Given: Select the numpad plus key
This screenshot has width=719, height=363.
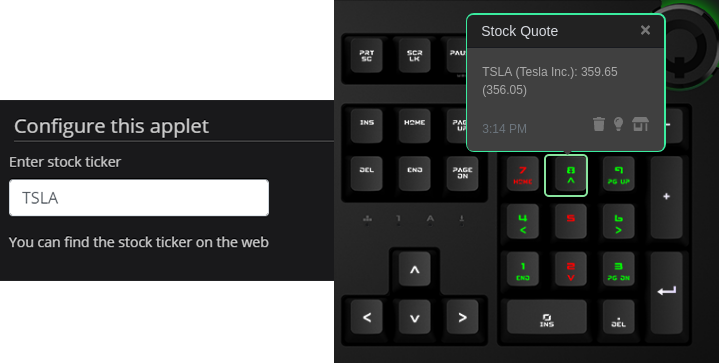Looking at the screenshot, I should (666, 198).
